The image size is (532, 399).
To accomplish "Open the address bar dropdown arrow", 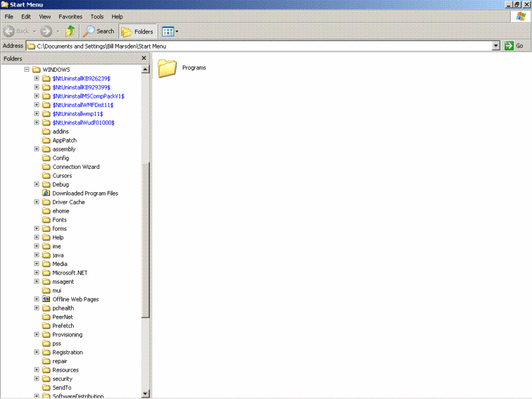I will pos(495,46).
